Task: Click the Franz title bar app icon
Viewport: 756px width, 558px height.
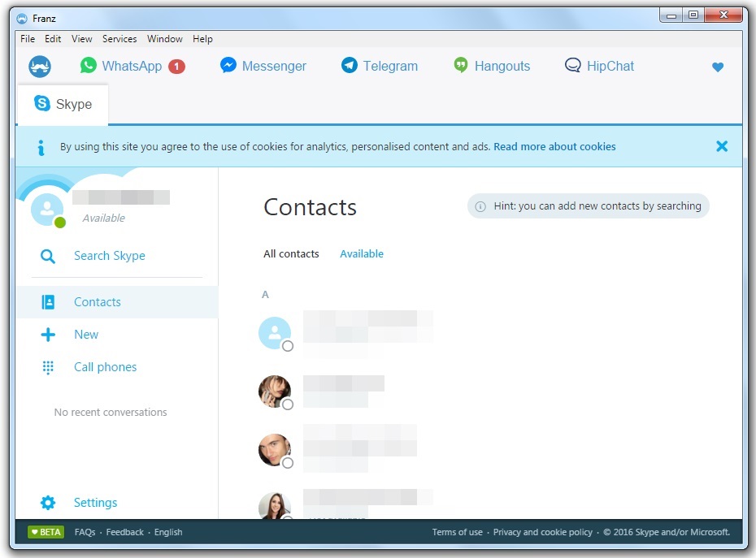Action: tap(22, 19)
